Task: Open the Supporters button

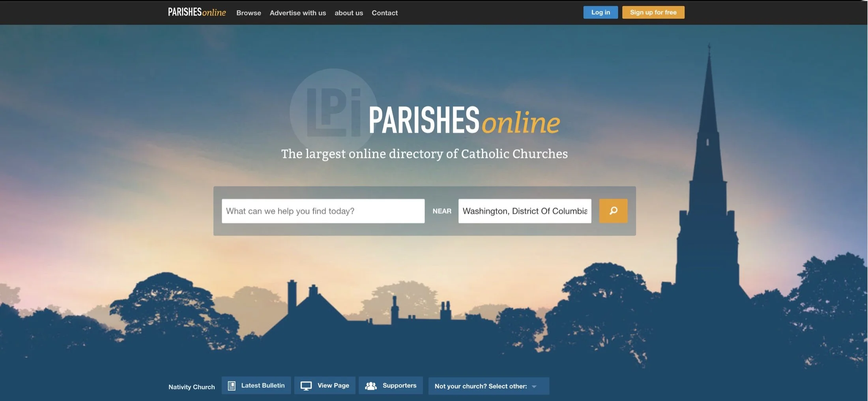Action: (391, 385)
